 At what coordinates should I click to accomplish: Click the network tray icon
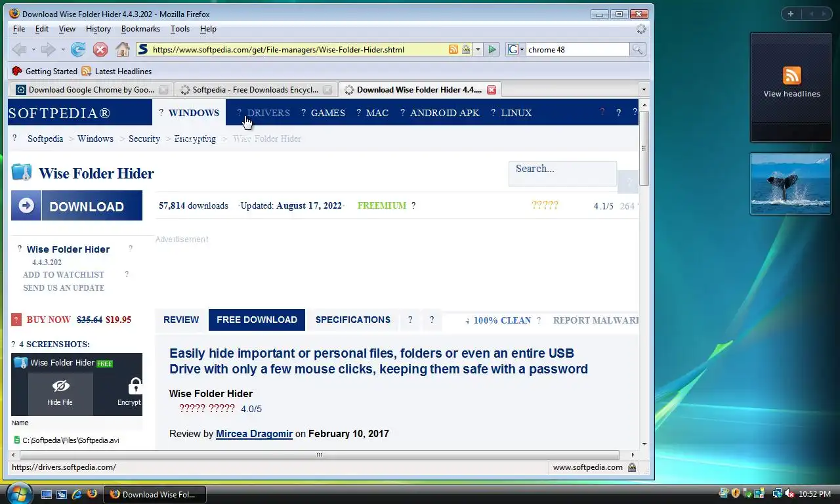pos(777,493)
